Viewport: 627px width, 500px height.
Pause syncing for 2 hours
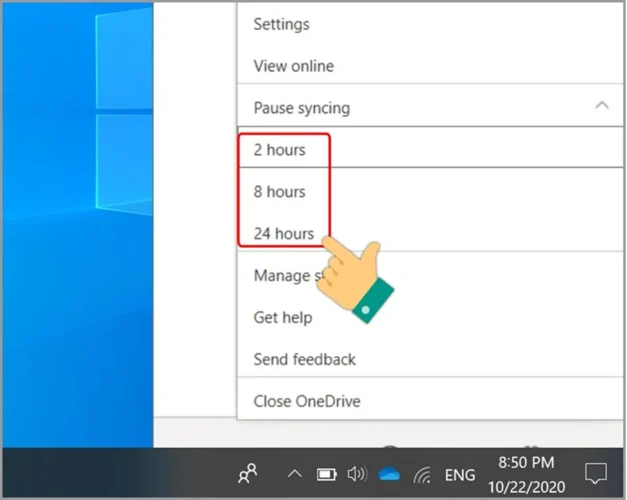(430, 150)
